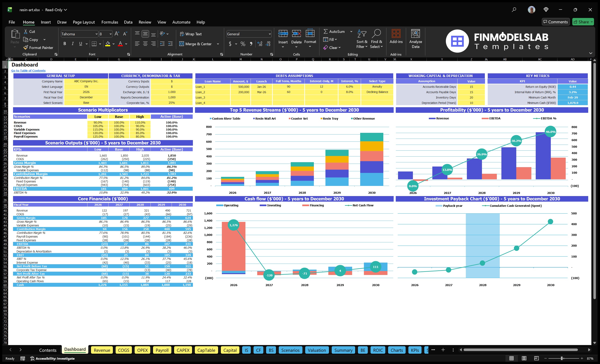Expand the AutoSum dropdown arrow
The image size is (600, 364).
point(351,31)
